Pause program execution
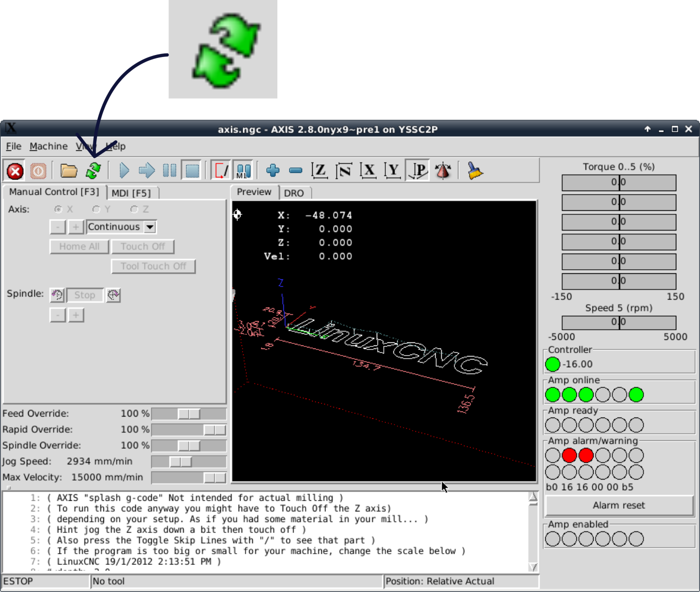This screenshot has width=700, height=592. (169, 170)
